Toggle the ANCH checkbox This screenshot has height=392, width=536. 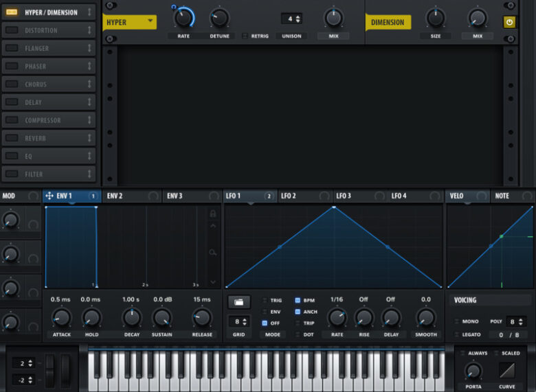pyautogui.click(x=298, y=312)
